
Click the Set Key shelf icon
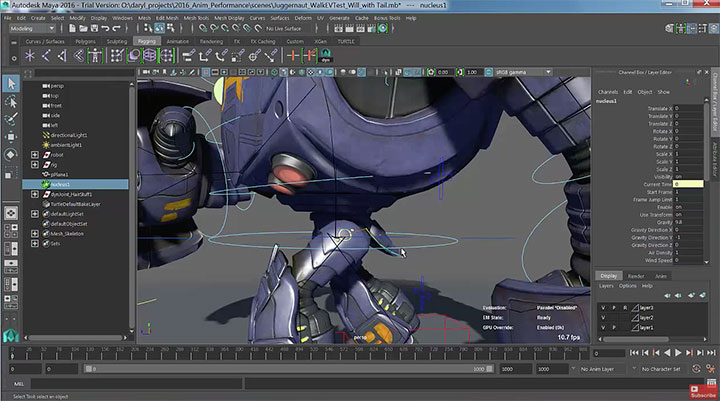pos(292,56)
